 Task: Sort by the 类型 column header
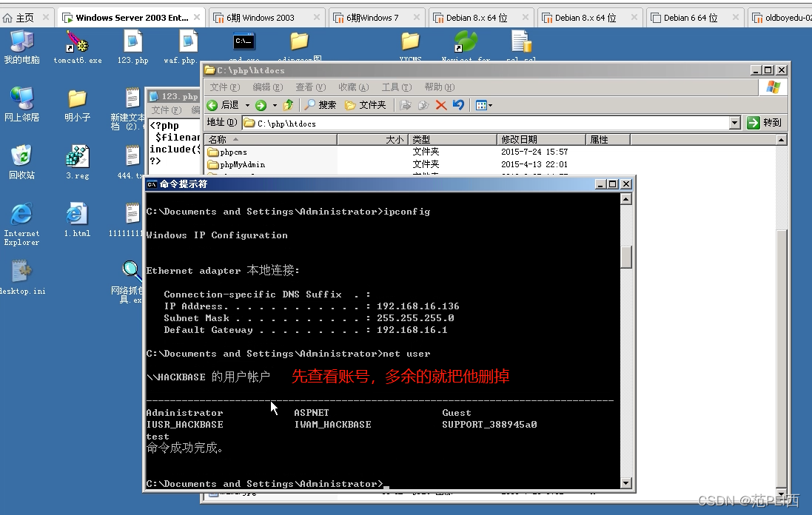[x=452, y=140]
